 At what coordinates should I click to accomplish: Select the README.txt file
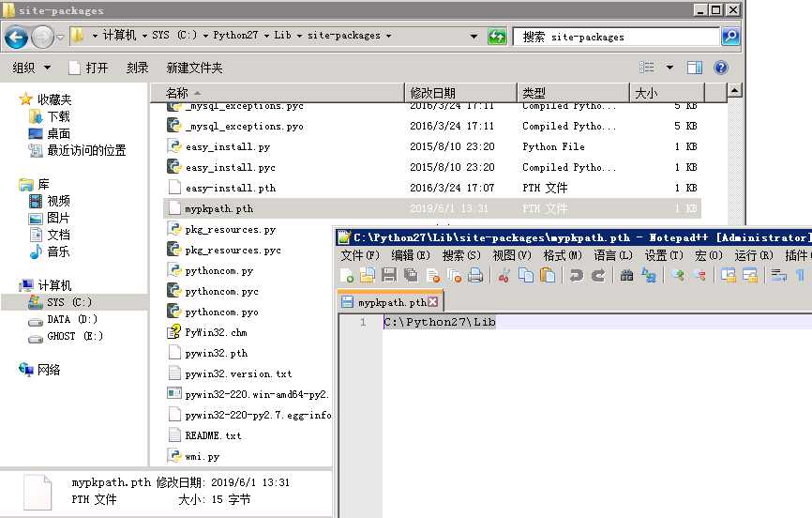pyautogui.click(x=213, y=435)
